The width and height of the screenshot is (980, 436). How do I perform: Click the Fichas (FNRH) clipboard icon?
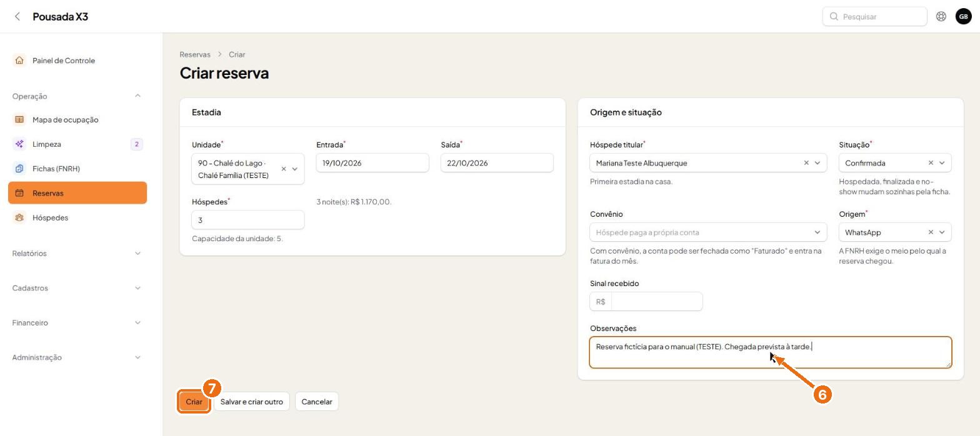coord(19,169)
